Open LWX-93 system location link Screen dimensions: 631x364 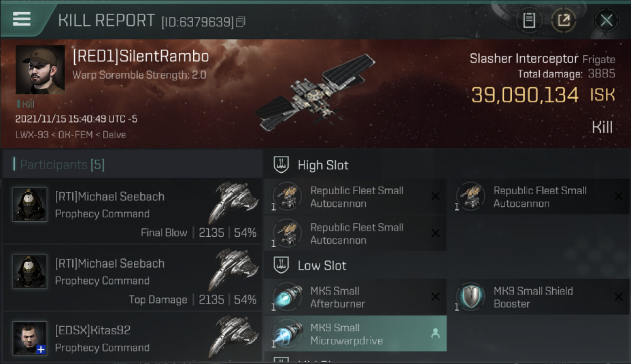point(32,135)
